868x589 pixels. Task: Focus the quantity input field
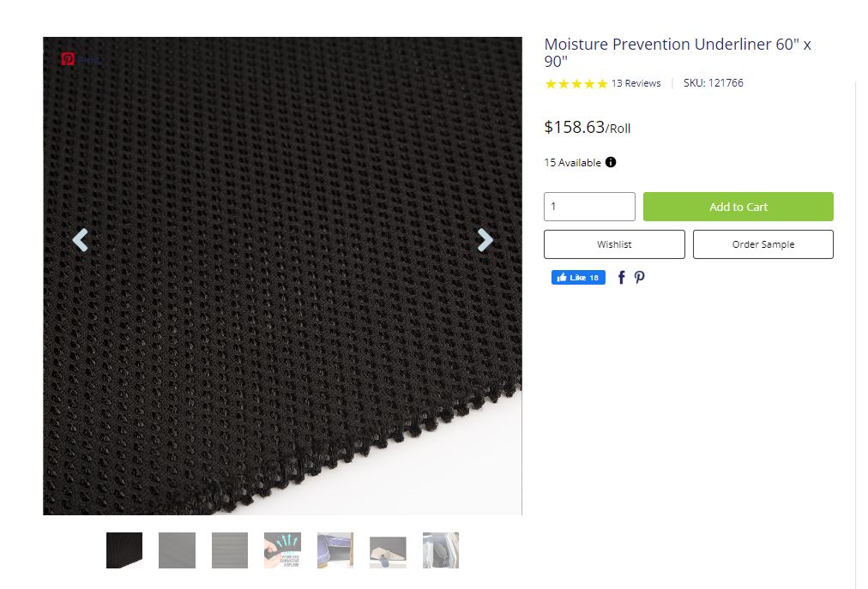589,207
